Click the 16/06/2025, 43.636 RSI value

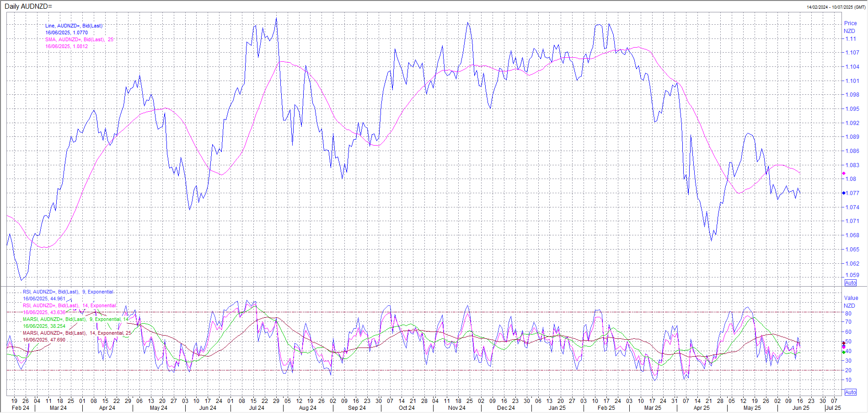44,312
